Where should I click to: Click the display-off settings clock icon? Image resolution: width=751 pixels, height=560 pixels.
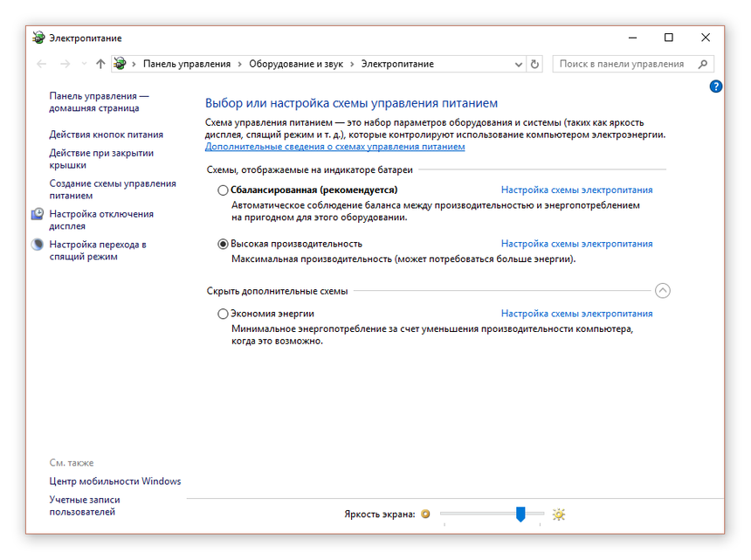(x=37, y=214)
